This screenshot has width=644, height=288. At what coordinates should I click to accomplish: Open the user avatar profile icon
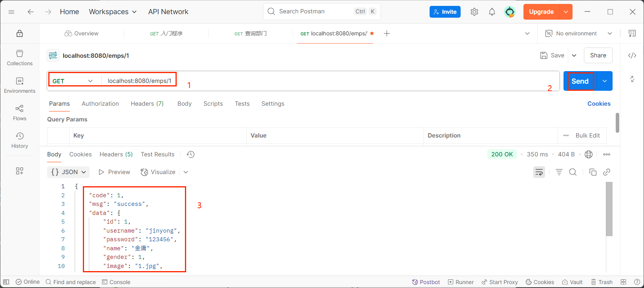[x=510, y=12]
